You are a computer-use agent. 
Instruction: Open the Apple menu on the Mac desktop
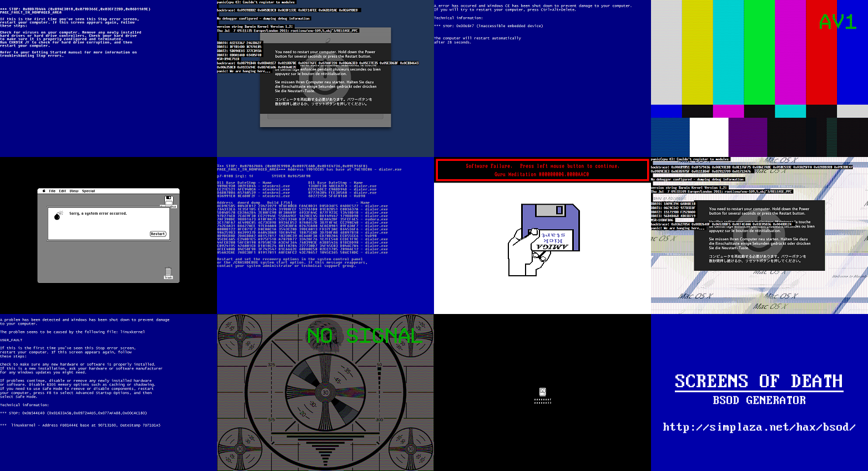click(x=44, y=191)
